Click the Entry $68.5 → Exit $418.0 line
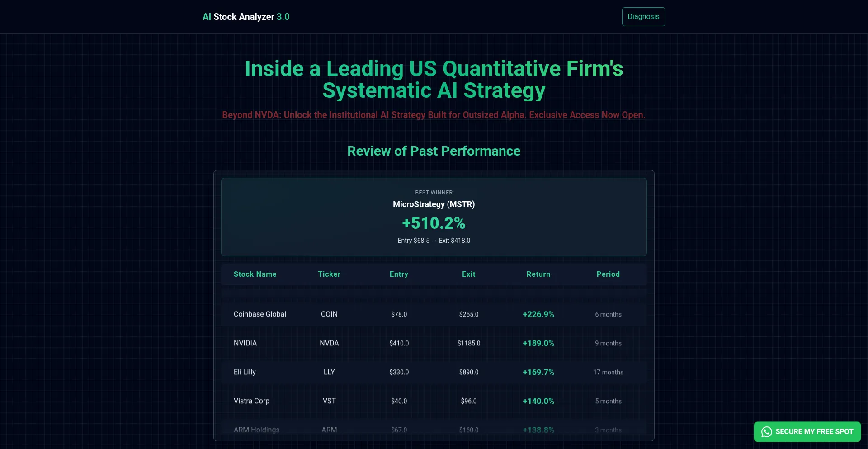The height and width of the screenshot is (449, 868). [434, 241]
